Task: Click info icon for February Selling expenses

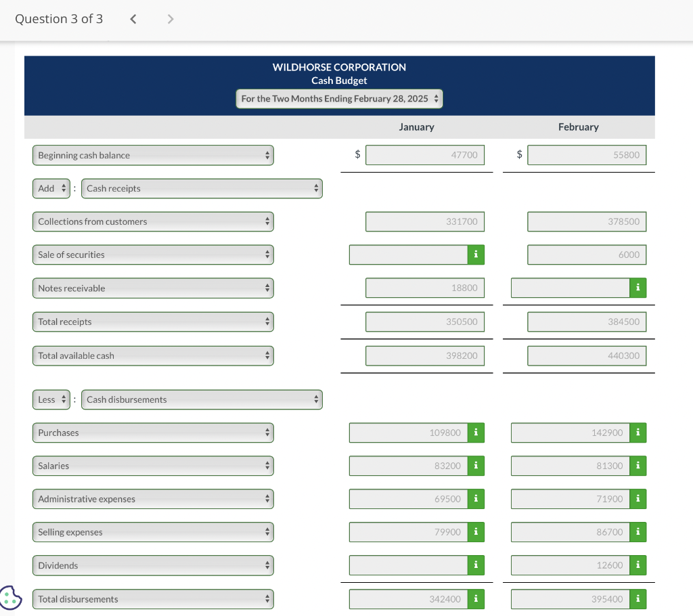Action: [x=638, y=532]
